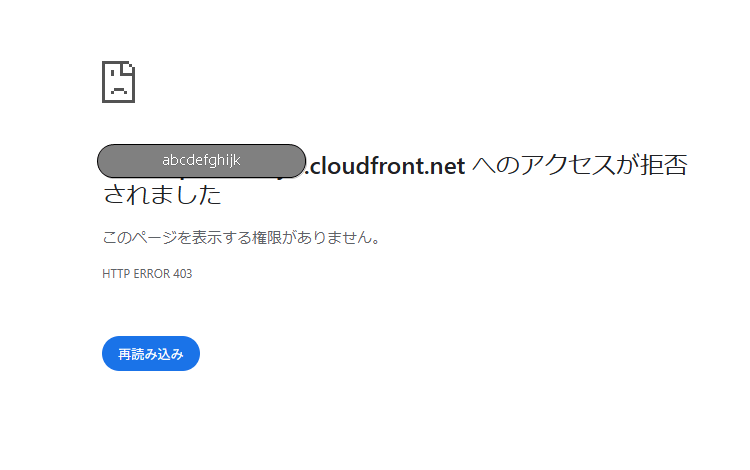Click the word HTTP in the error code

[116, 274]
